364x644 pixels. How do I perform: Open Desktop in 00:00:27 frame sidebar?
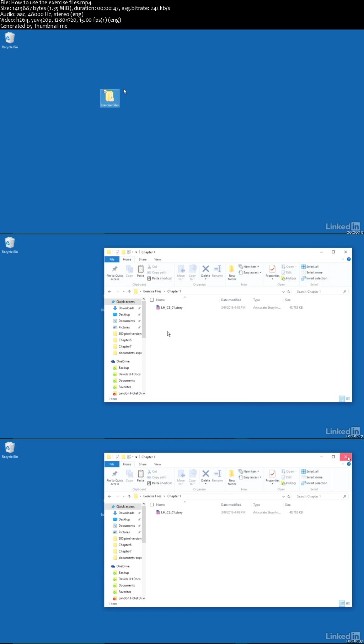(124, 314)
